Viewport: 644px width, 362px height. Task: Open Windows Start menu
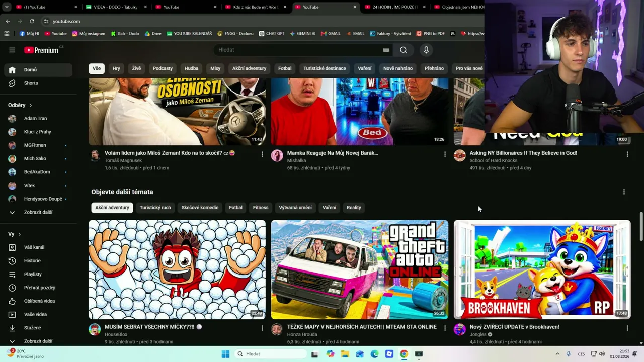click(225, 354)
